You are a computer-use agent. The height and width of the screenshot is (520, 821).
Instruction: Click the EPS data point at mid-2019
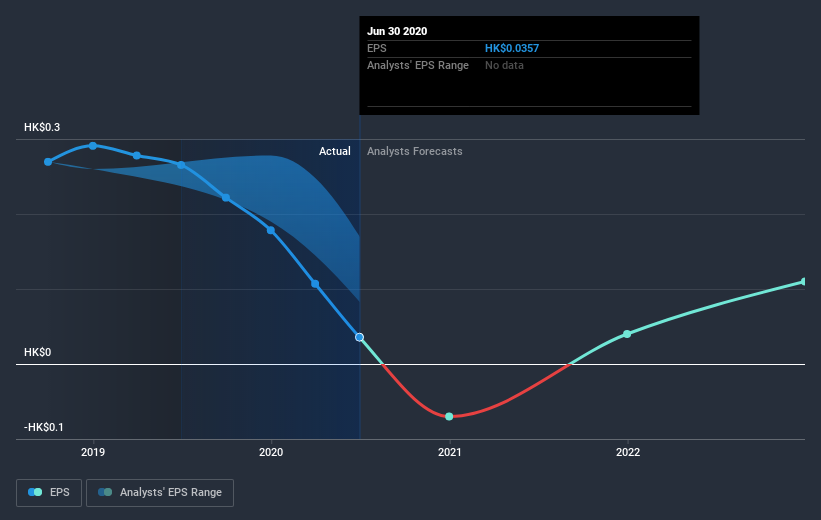coord(181,165)
